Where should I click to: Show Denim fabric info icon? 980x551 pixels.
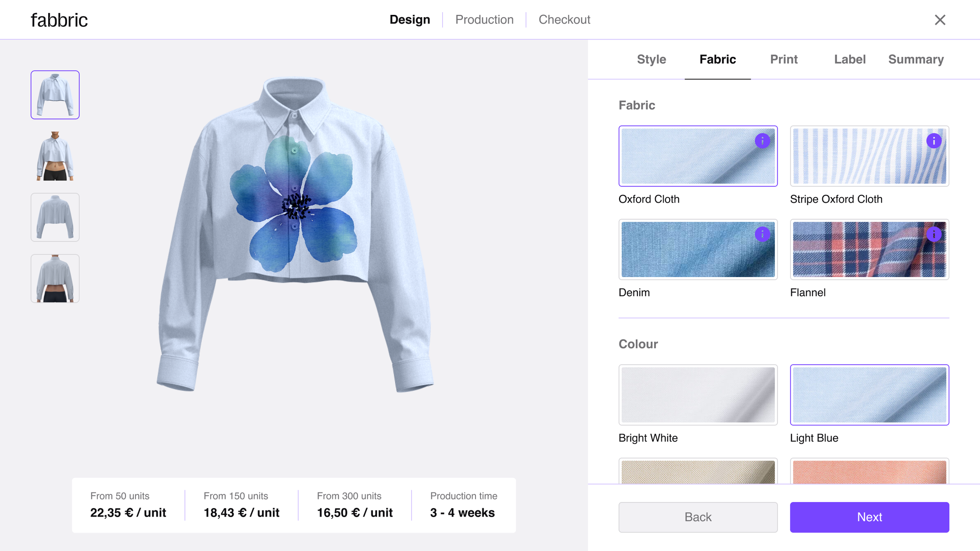coord(762,234)
